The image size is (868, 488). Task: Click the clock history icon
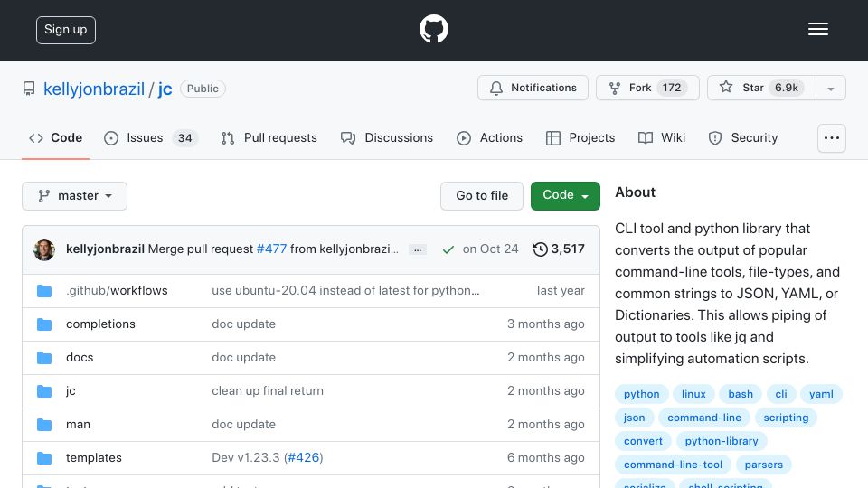[x=541, y=249]
